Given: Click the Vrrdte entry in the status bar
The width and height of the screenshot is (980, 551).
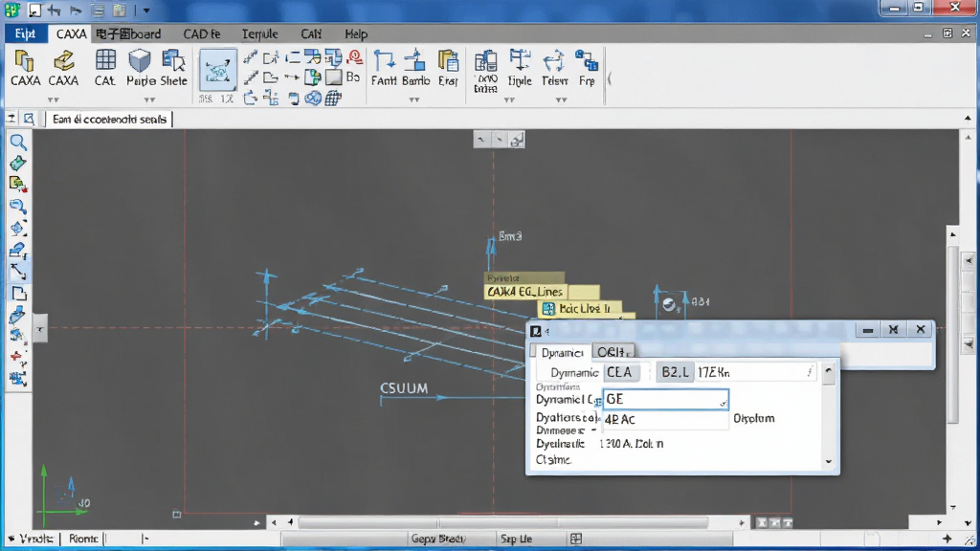Looking at the screenshot, I should tap(35, 539).
